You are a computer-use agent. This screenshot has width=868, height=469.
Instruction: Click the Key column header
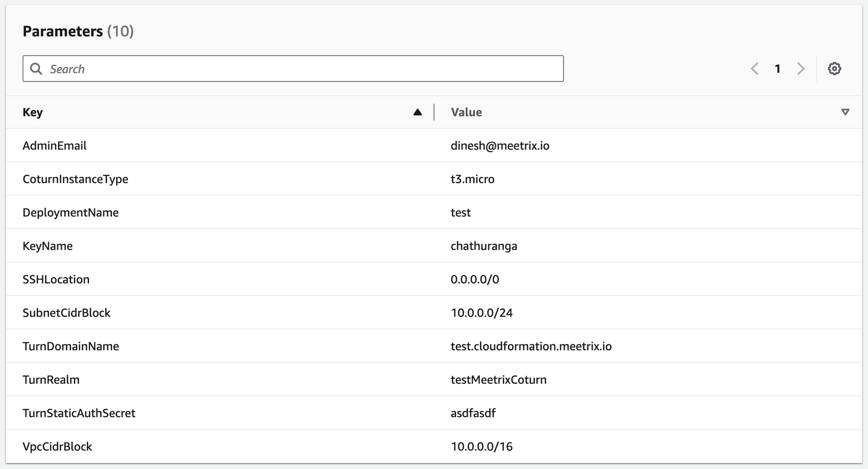[33, 112]
